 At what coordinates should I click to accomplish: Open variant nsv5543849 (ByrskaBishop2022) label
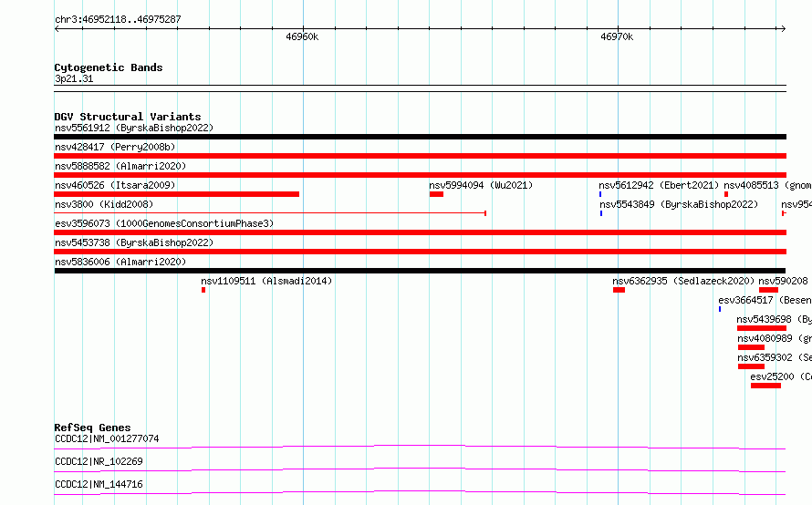click(679, 204)
